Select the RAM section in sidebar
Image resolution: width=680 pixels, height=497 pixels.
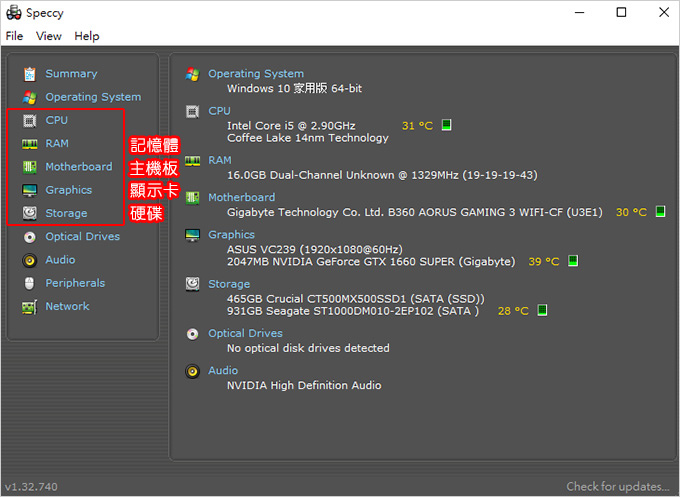pyautogui.click(x=57, y=144)
